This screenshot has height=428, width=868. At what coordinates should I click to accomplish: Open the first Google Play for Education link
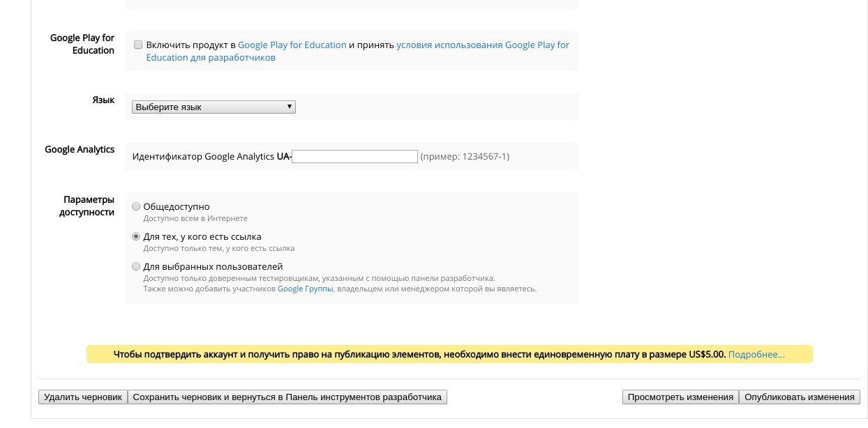coord(292,45)
